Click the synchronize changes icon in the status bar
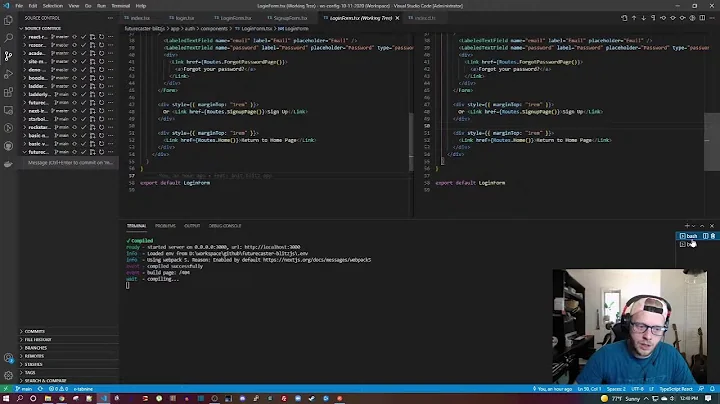Screen dimensions: 720x404 click(x=40, y=389)
